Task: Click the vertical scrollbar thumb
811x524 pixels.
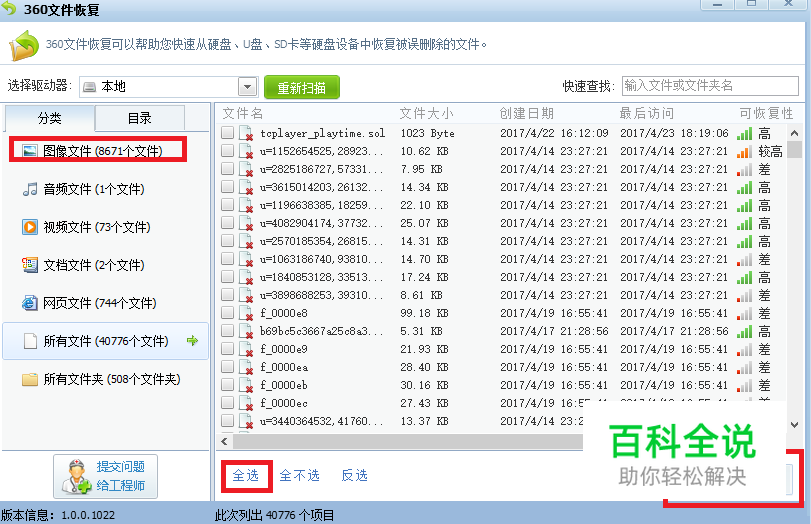Action: (x=794, y=149)
